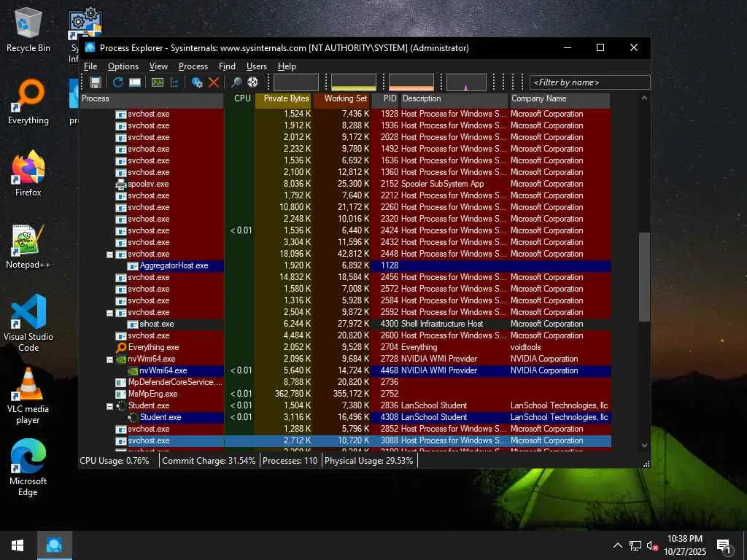Launch Visual Studio Code from desktop
Screen dimensions: 747x560
[28, 323]
